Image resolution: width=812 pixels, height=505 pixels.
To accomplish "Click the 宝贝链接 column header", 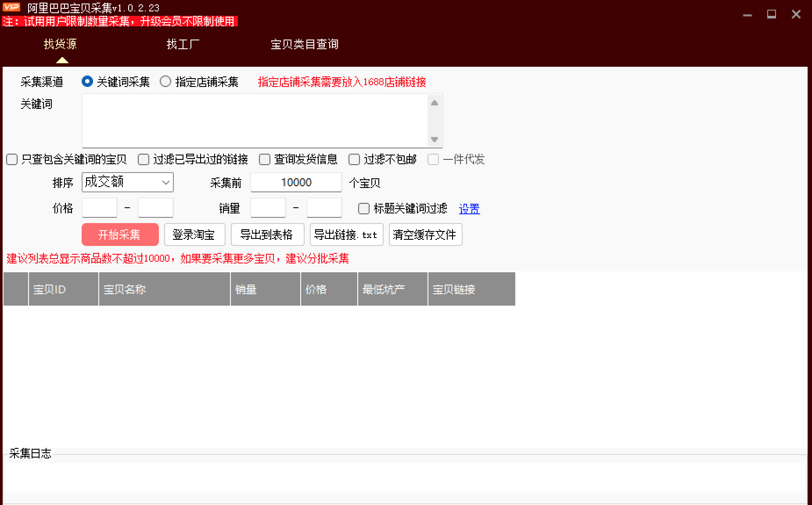I will pyautogui.click(x=472, y=289).
